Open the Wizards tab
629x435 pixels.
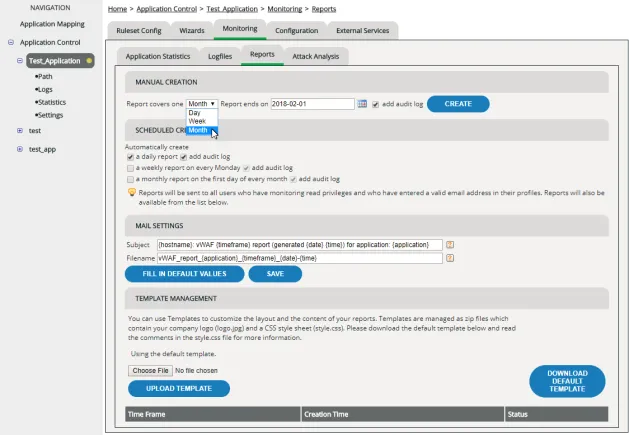pos(192,30)
